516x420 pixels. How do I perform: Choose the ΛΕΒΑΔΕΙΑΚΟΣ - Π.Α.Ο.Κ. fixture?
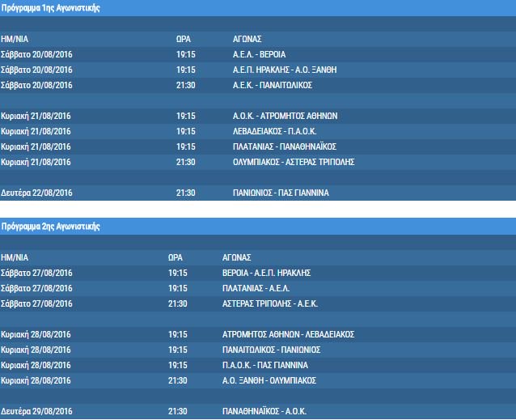[271, 131]
